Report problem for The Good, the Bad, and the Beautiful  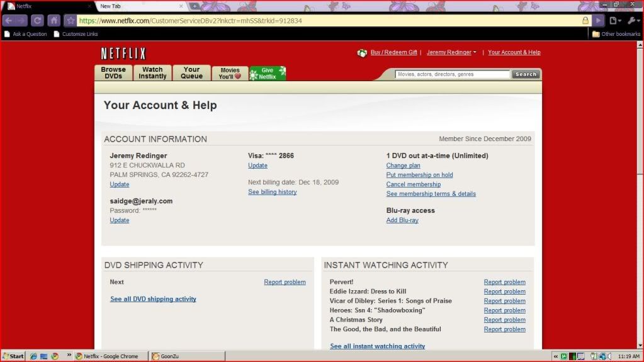pos(504,329)
